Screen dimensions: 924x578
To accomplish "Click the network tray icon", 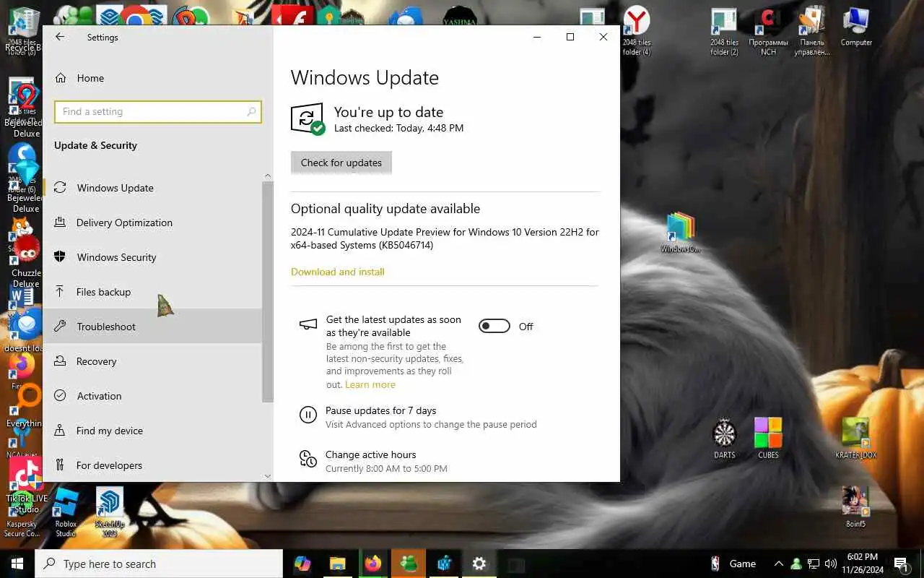I will tap(813, 564).
